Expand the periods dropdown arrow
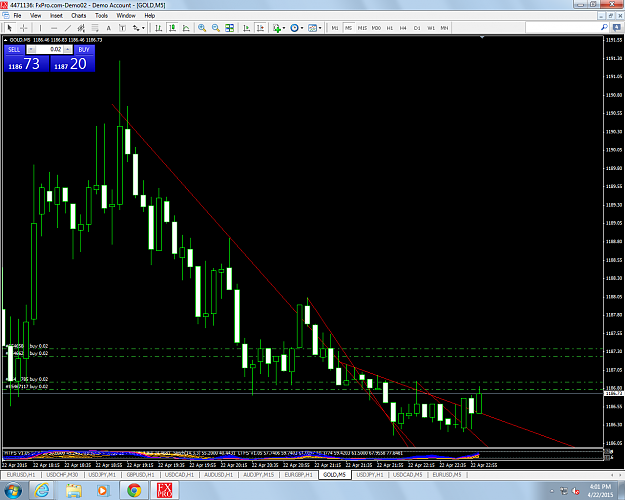The width and height of the screenshot is (625, 500). 302,28
